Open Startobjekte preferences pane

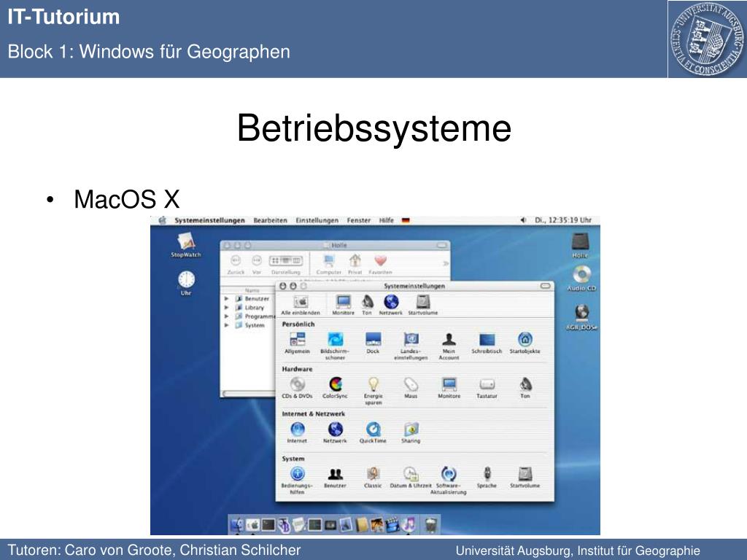tap(525, 343)
